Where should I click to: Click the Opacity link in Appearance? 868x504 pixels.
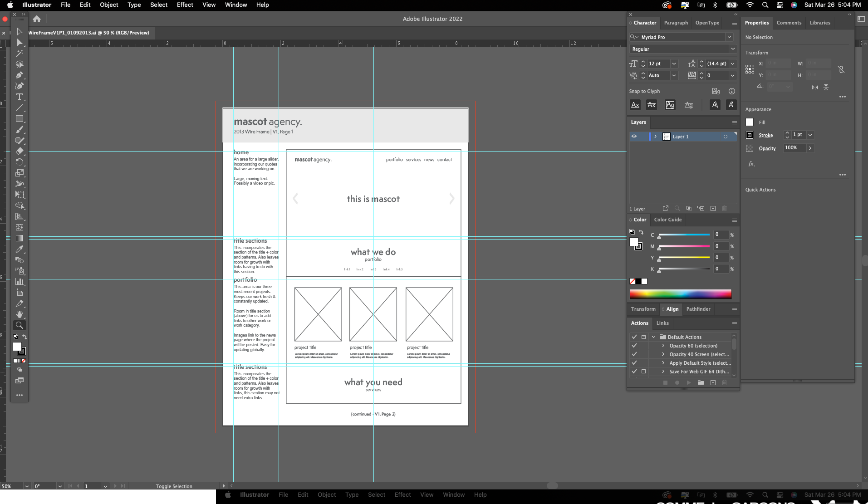[768, 148]
